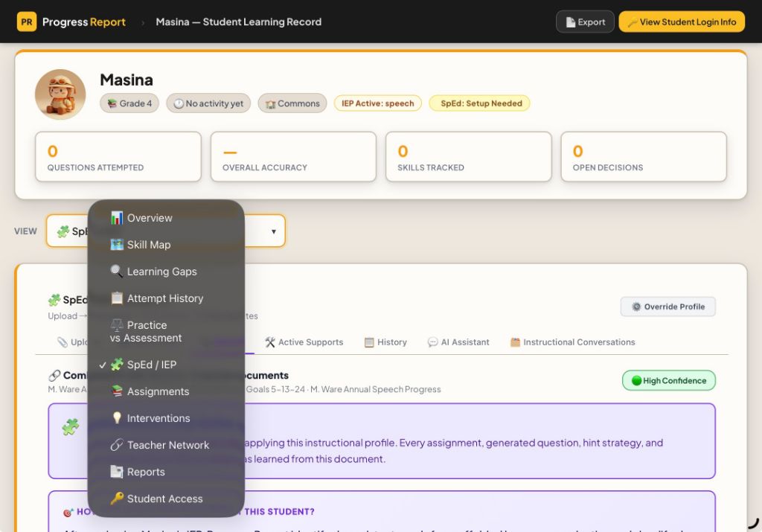Image resolution: width=762 pixels, height=532 pixels.
Task: Click the PR logo icon
Action: [x=27, y=22]
